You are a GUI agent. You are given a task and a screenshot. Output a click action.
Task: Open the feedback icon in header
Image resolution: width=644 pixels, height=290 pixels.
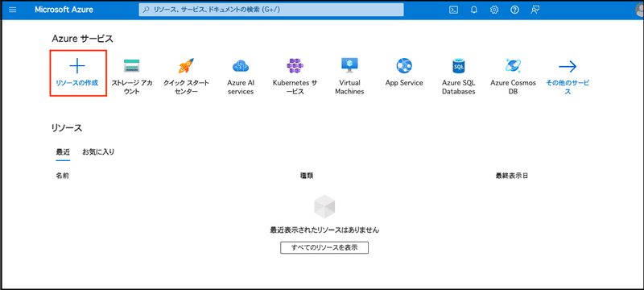[535, 10]
